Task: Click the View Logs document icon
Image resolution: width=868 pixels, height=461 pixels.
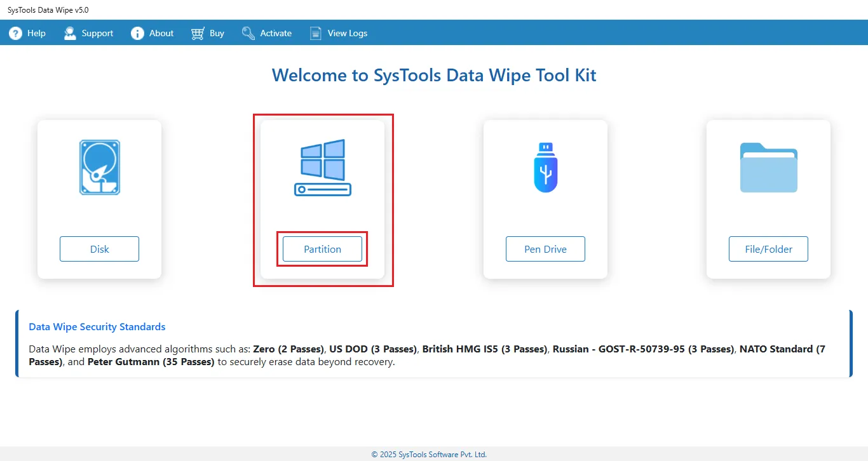Action: click(316, 33)
